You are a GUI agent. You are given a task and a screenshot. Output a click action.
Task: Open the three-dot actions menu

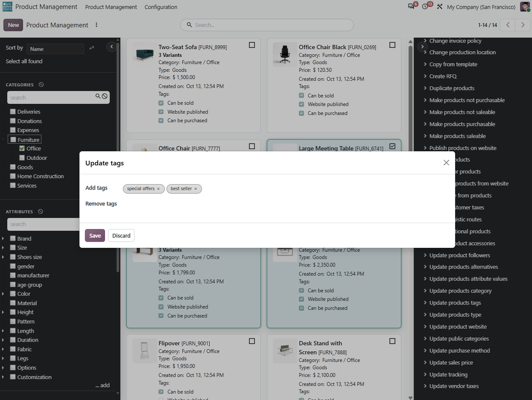(97, 25)
